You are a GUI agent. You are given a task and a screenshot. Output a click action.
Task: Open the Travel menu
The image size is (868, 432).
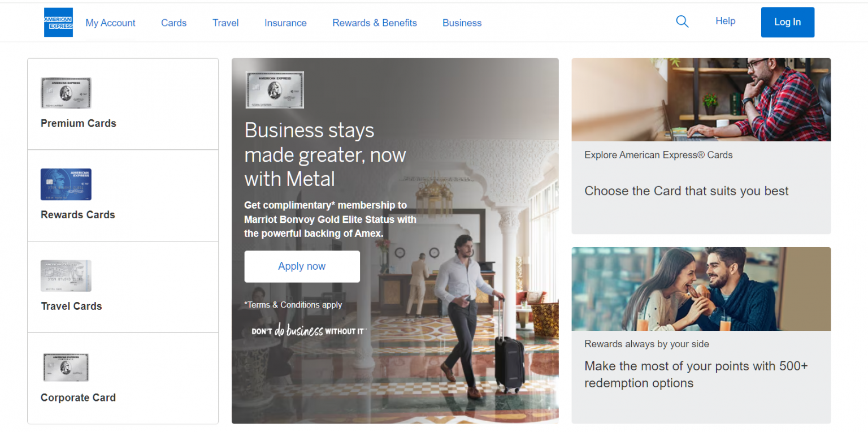[x=225, y=23]
